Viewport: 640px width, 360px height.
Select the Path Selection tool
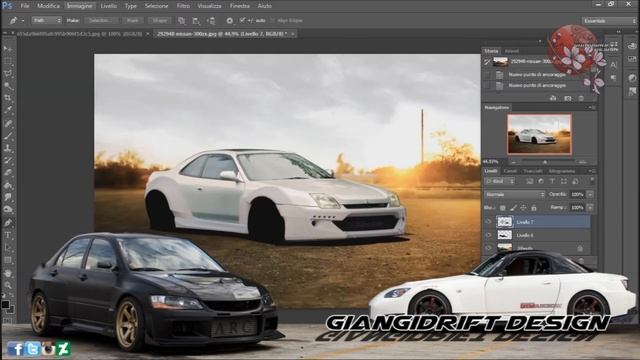[8, 248]
